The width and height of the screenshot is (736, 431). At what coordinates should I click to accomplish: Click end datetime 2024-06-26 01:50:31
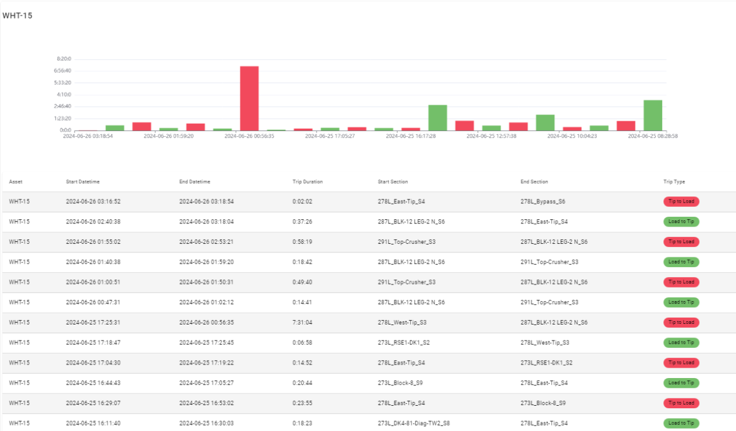(207, 282)
